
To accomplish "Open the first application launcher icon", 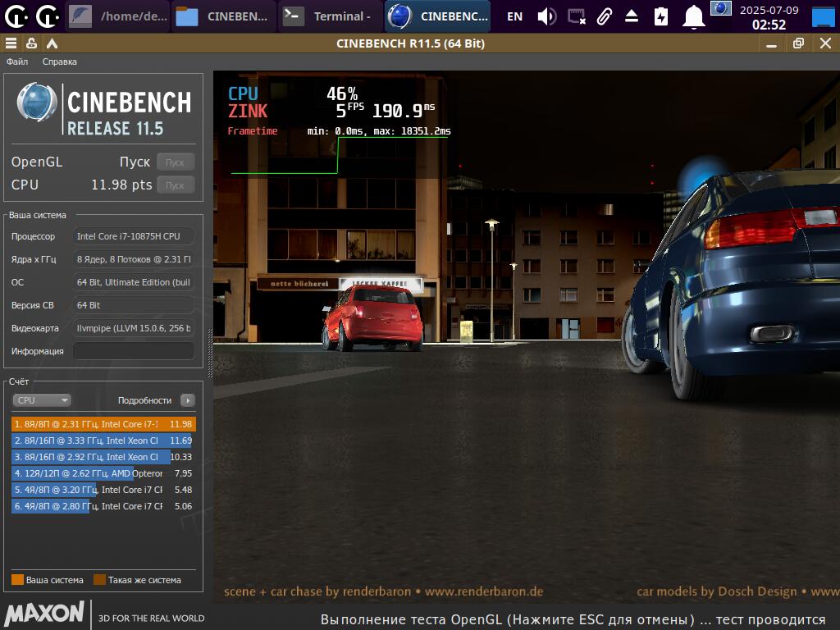I will [x=16, y=16].
